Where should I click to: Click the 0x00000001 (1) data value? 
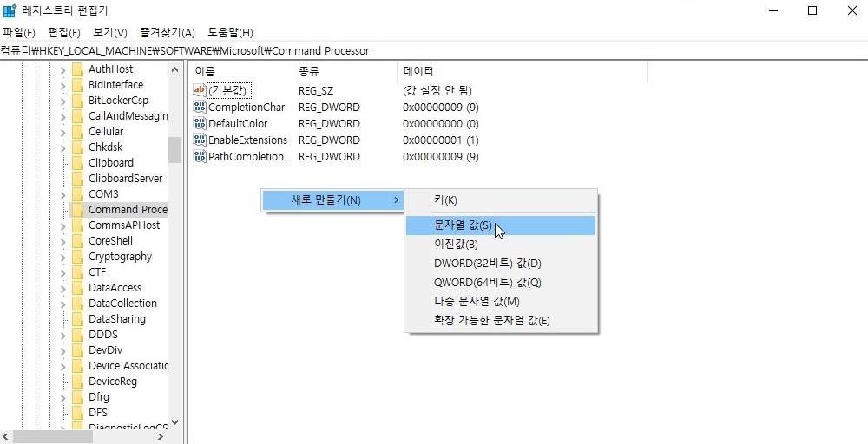click(x=441, y=140)
